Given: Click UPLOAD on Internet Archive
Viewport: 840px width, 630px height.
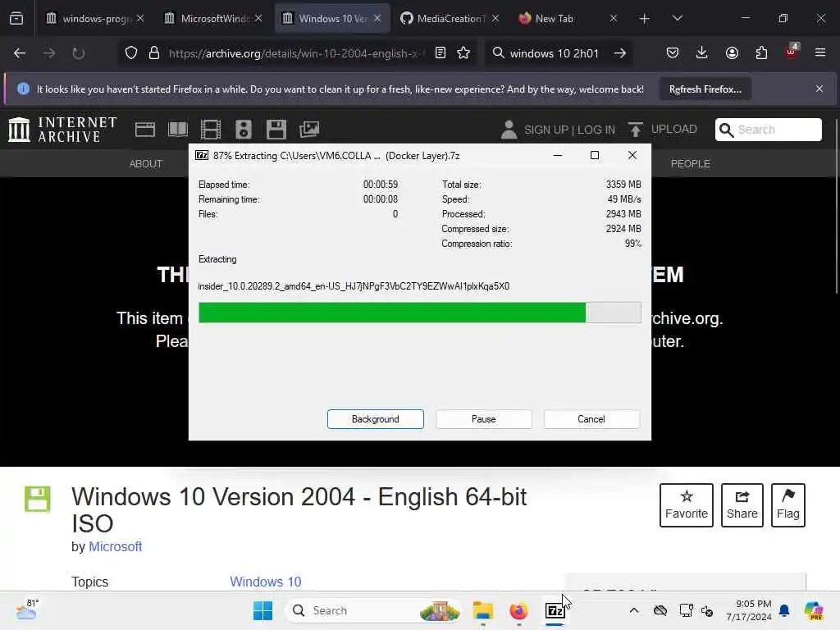Looking at the screenshot, I should 663,130.
